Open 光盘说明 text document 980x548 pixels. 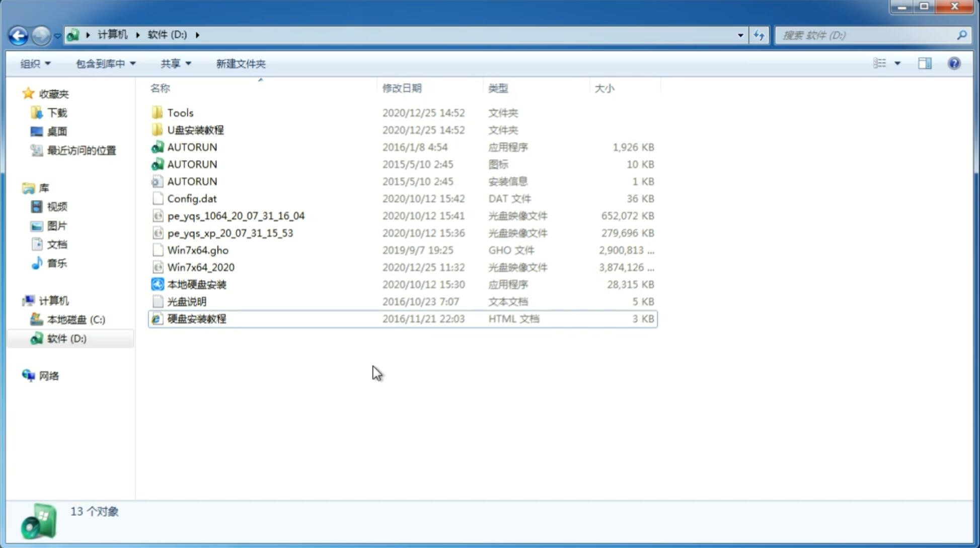(186, 301)
